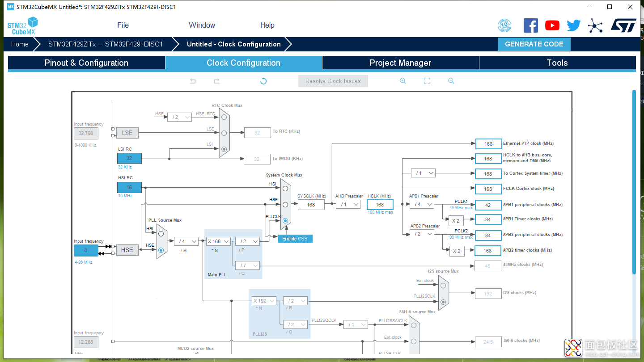Open the Help menu
Screen dimensions: 644x362
(x=267, y=25)
